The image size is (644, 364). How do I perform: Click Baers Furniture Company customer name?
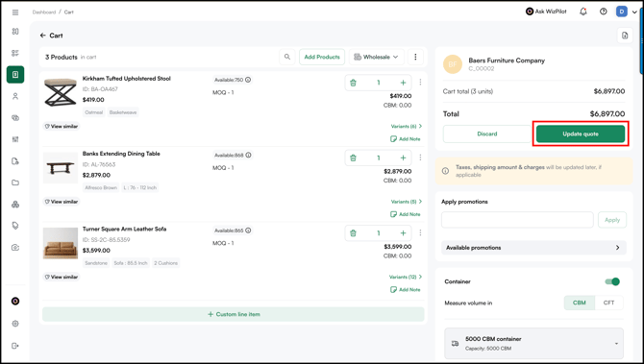(507, 61)
